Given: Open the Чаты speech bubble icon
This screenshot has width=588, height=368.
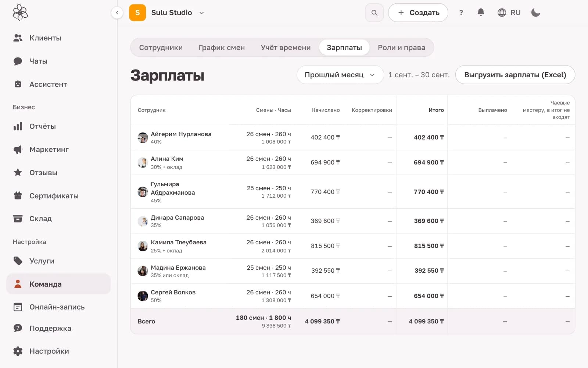Looking at the screenshot, I should 18,61.
